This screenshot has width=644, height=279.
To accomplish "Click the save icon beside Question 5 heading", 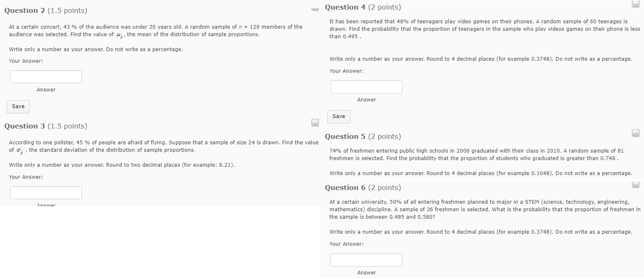I will (x=635, y=133).
